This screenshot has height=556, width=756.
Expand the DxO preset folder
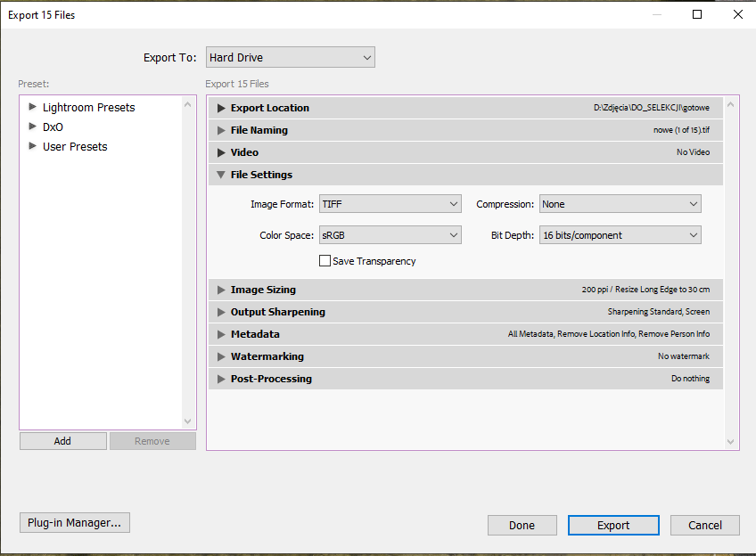tap(33, 127)
